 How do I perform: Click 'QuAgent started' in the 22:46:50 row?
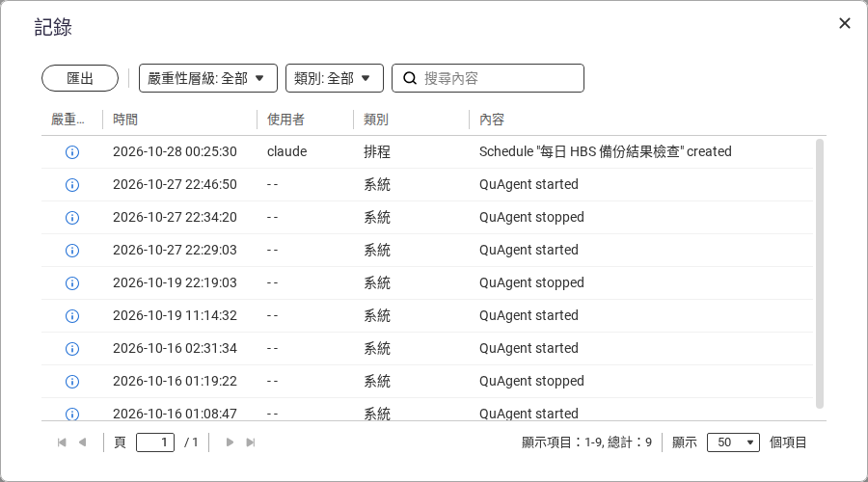tap(529, 184)
